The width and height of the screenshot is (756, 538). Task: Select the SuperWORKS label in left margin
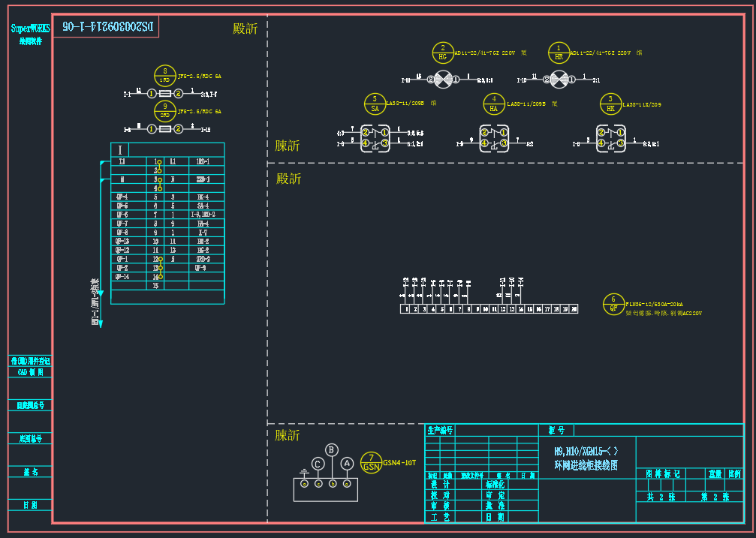30,29
